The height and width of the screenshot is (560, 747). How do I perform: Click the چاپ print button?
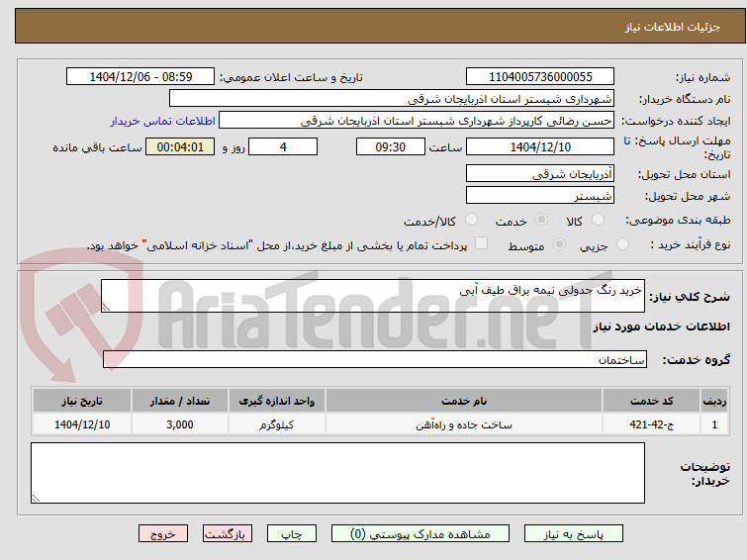pos(292,534)
